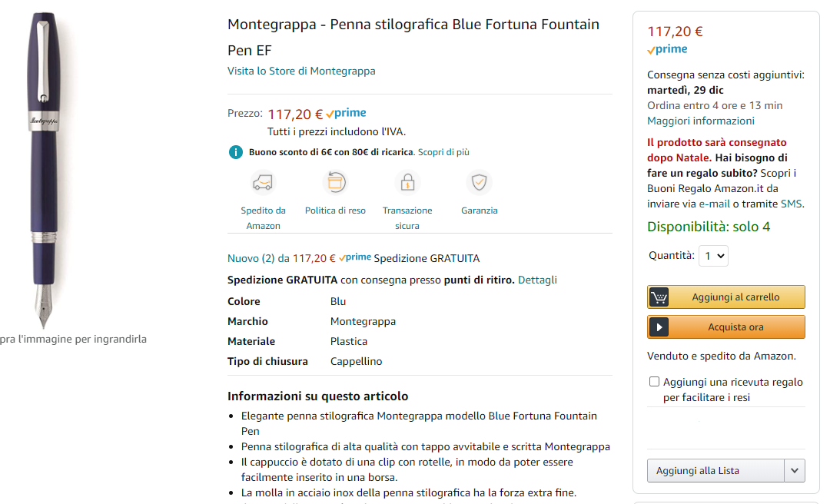Open the Scopri di più link
Screen dimensions: 830x504
pos(443,152)
